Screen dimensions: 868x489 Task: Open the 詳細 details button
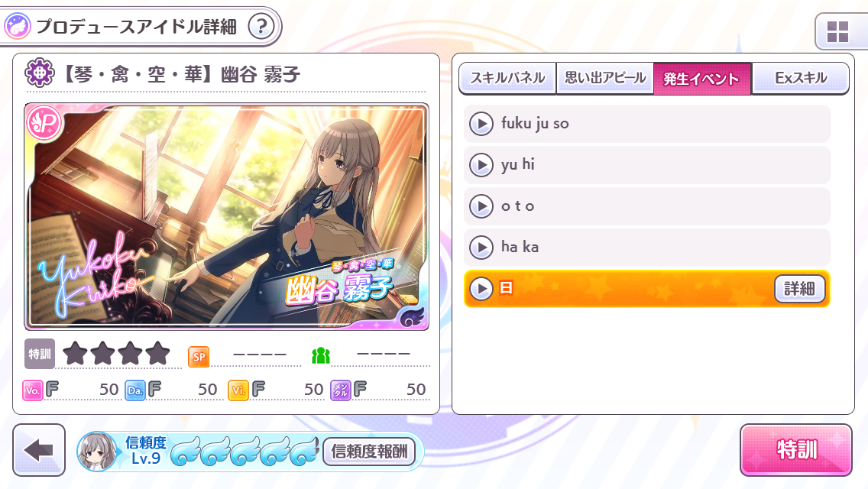(x=799, y=289)
